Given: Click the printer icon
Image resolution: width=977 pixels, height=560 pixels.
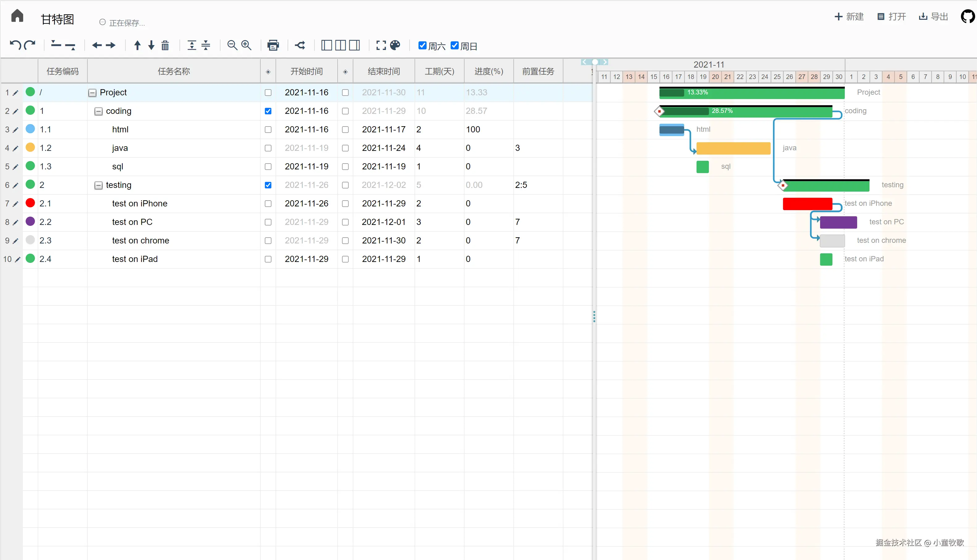Looking at the screenshot, I should tap(273, 45).
